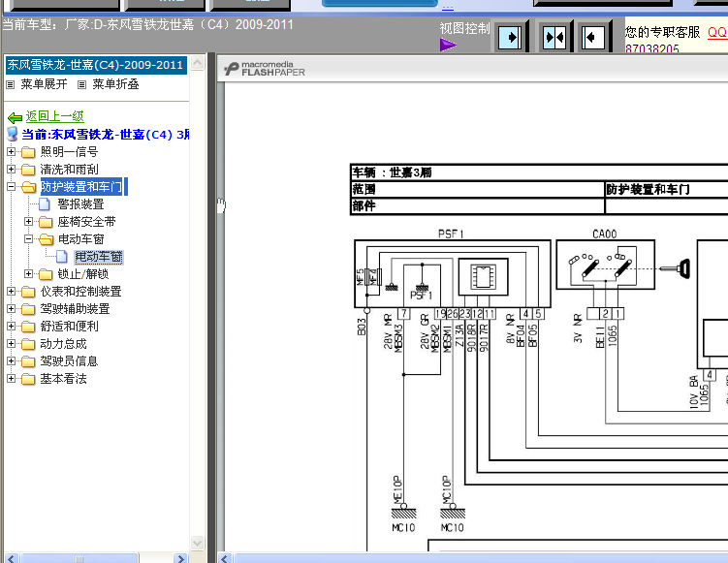Viewport: 728px width, 563px height.
Task: Click the 锁止/解锁 folder icon
Action: [x=46, y=275]
